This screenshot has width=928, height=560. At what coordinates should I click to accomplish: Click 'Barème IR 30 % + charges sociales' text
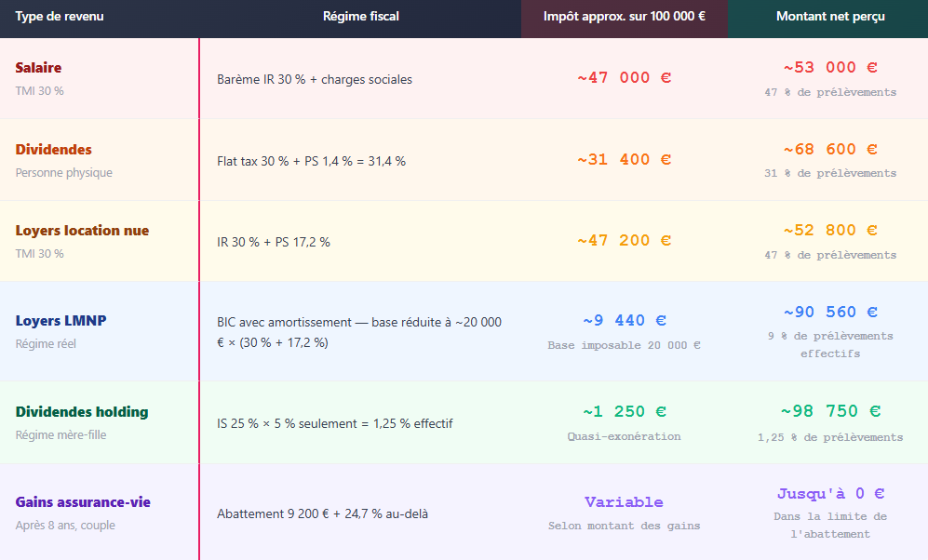[315, 80]
